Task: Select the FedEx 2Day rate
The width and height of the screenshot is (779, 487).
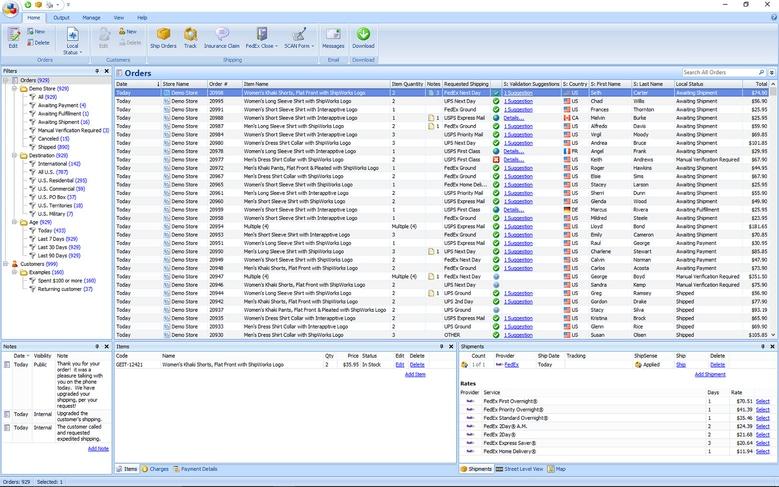Action: coord(763,435)
